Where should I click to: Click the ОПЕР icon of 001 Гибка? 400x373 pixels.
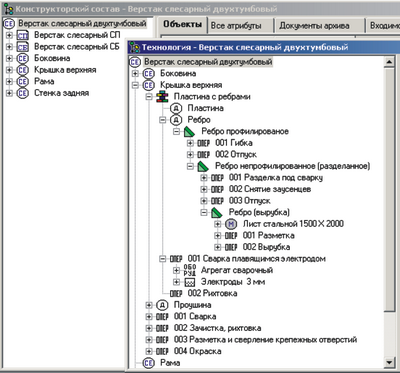(203, 144)
